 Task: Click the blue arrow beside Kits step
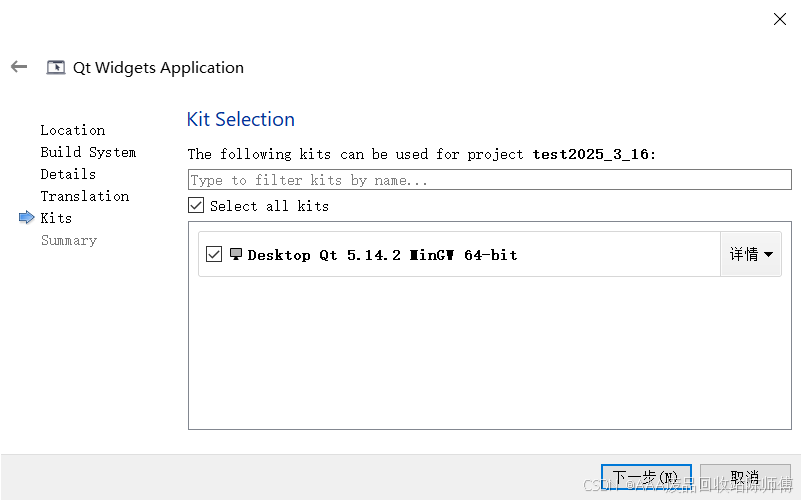(x=26, y=217)
